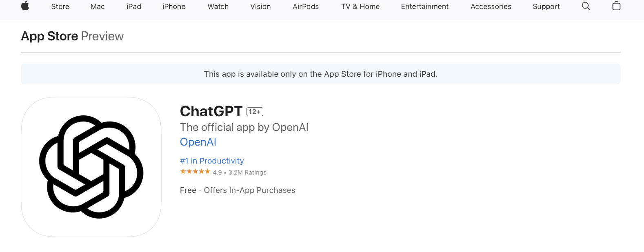Click the Apple logo icon
Viewport: 644px width, 252px height.
coord(25,6)
